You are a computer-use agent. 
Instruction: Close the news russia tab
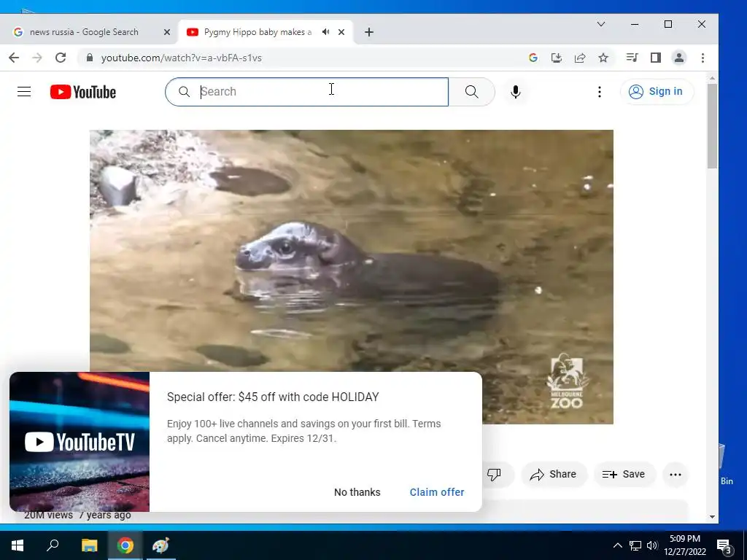(167, 32)
